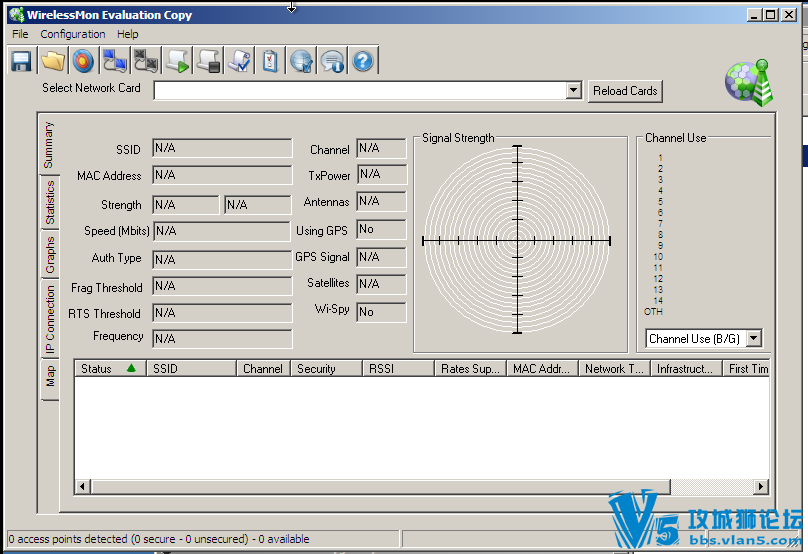The height and width of the screenshot is (554, 808).
Task: Click the yellow folder open icon
Action: (53, 61)
